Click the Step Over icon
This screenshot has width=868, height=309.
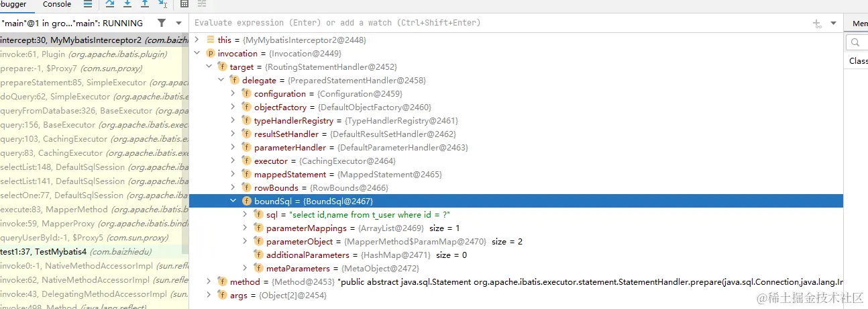[111, 4]
